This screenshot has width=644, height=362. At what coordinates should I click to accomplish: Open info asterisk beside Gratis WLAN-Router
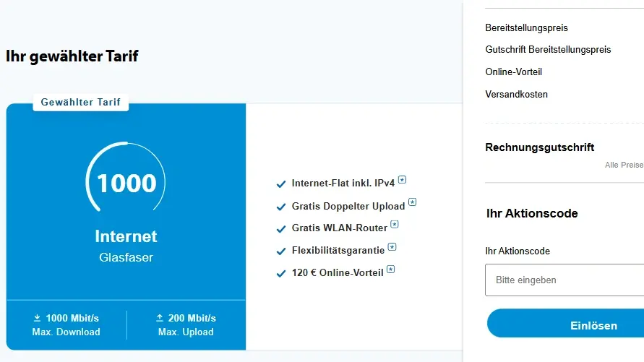395,225
